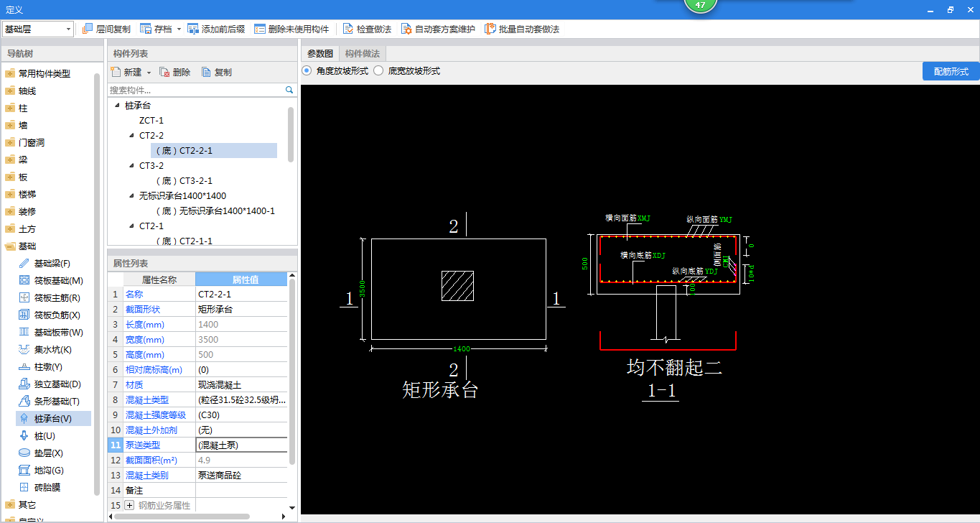Select ZCT-1 in component list
Screen dimensions: 980x523
(x=151, y=120)
